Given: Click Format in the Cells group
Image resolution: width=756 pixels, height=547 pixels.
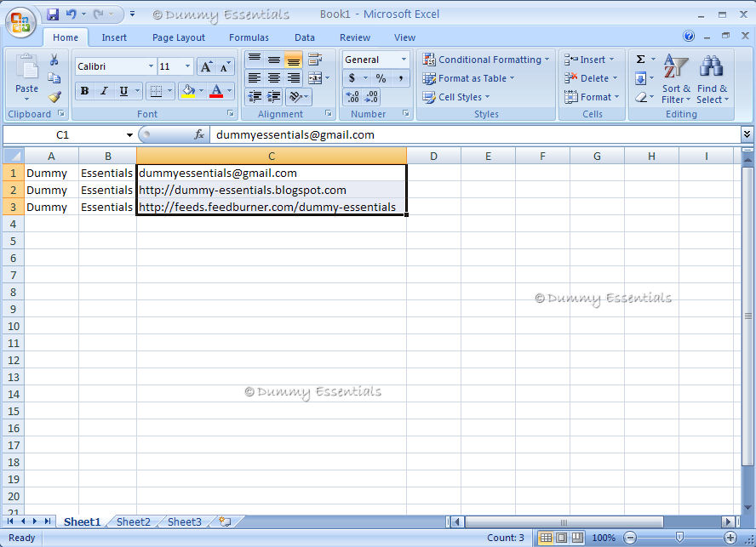Looking at the screenshot, I should tap(592, 97).
